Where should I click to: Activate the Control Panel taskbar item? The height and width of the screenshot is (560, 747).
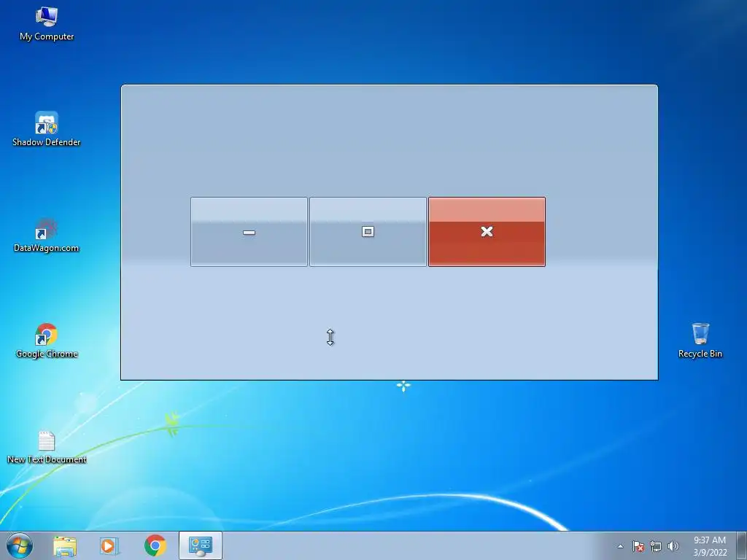pyautogui.click(x=201, y=545)
